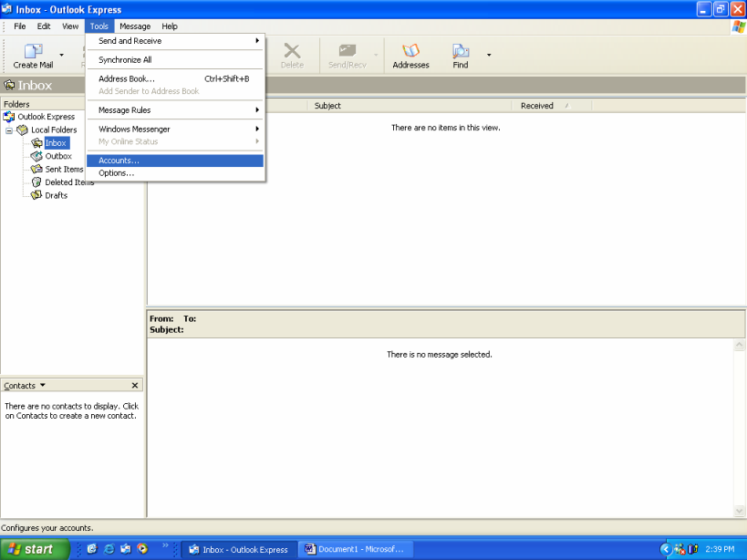Click the Find toolbar icon
This screenshot has width=747, height=560.
click(461, 51)
